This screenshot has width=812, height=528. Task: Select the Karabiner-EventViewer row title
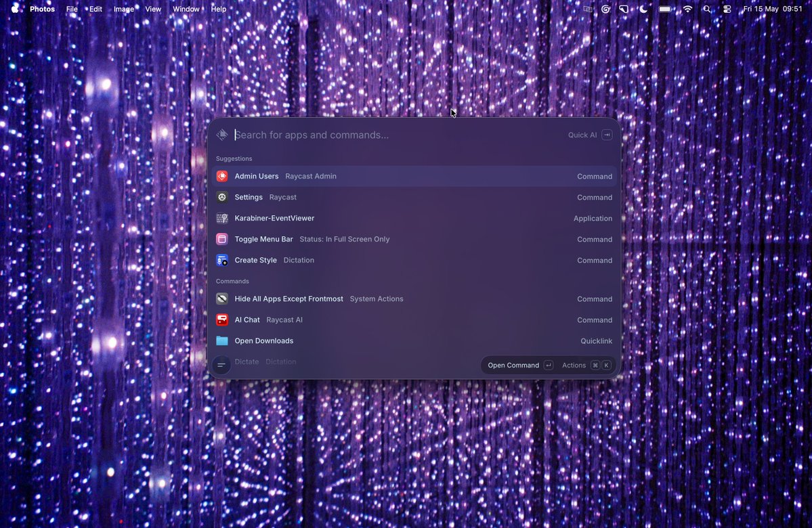[x=274, y=219]
